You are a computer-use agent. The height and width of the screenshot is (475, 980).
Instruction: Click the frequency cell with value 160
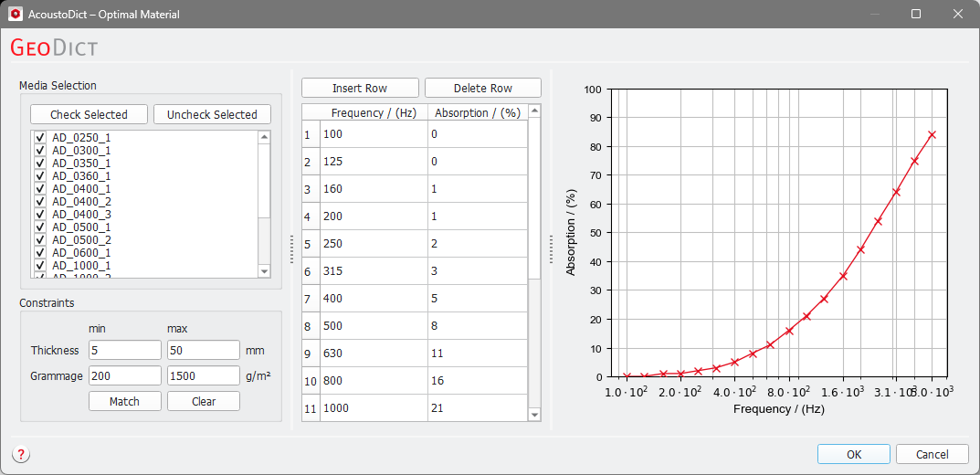[x=374, y=189]
